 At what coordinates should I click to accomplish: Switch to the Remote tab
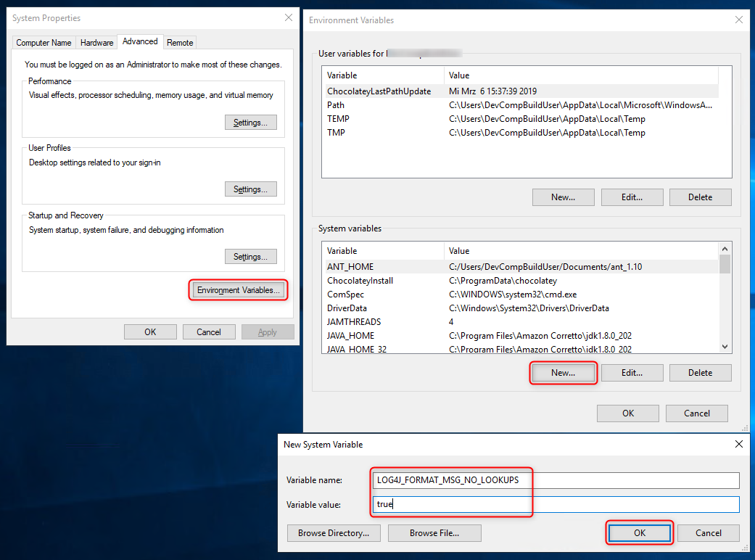click(180, 43)
